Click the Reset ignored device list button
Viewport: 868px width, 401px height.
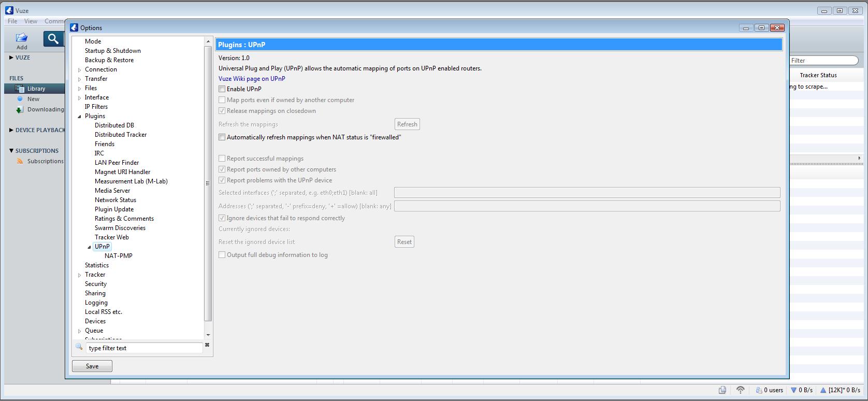[404, 242]
